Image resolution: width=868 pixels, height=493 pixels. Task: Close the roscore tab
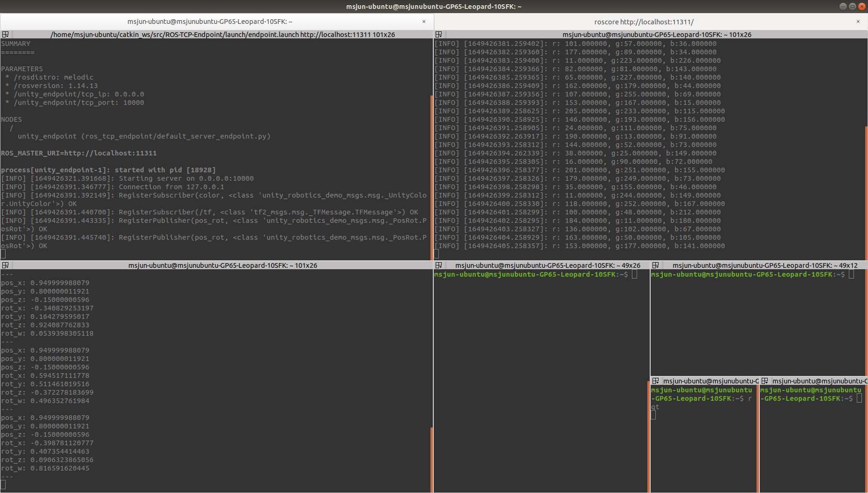[x=858, y=22]
